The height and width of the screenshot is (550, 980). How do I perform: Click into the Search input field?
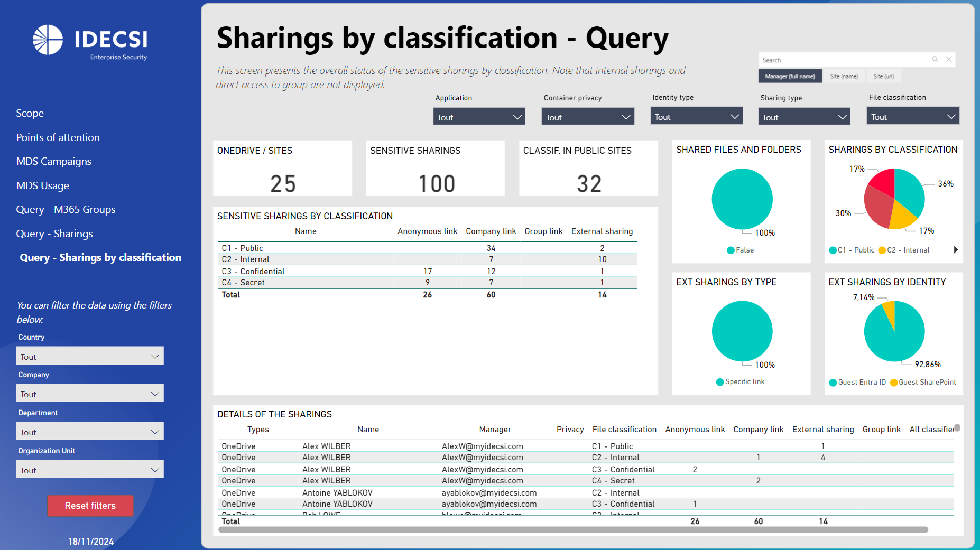pyautogui.click(x=846, y=60)
